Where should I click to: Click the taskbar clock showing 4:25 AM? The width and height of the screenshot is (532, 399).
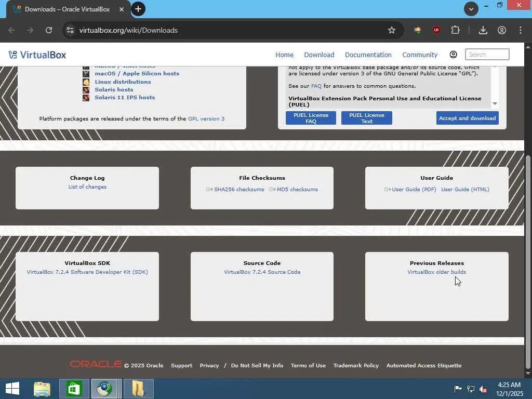point(509,389)
